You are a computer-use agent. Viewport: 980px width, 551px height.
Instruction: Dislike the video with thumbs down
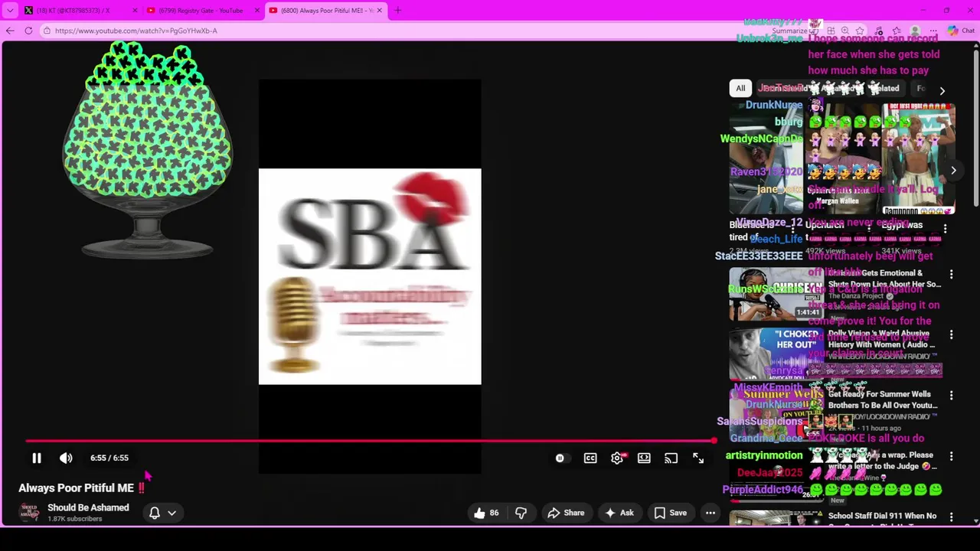[521, 513]
